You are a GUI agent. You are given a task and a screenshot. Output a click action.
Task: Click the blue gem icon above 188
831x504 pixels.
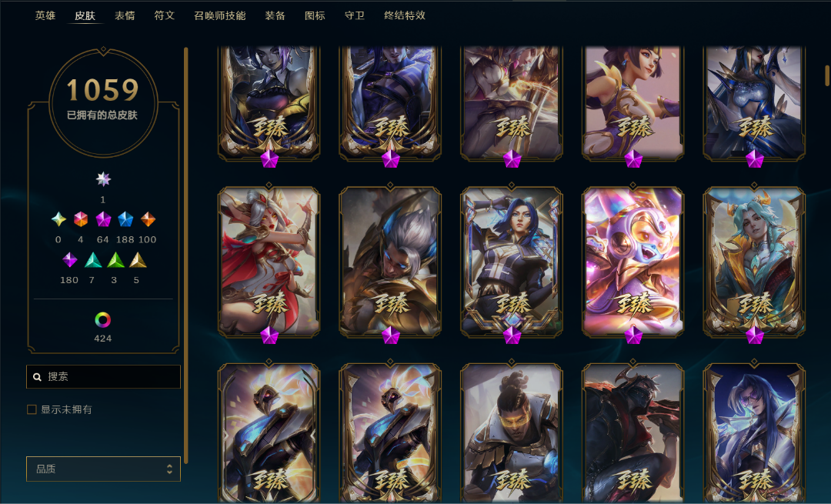pyautogui.click(x=125, y=219)
